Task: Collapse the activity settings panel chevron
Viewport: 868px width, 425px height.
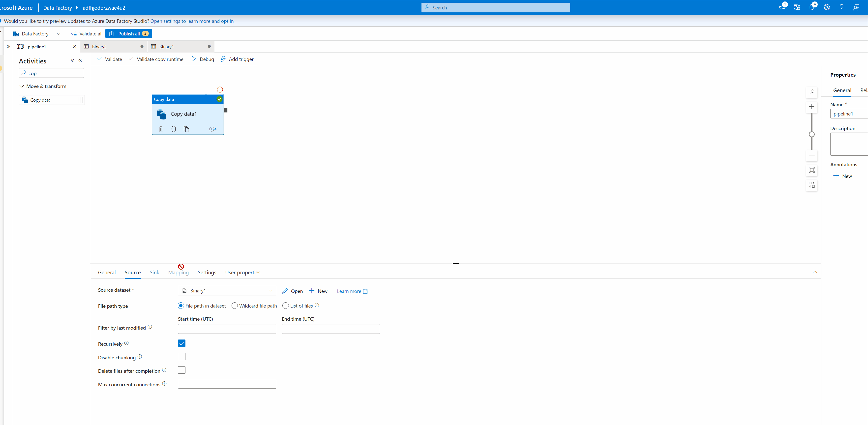Action: [815, 272]
